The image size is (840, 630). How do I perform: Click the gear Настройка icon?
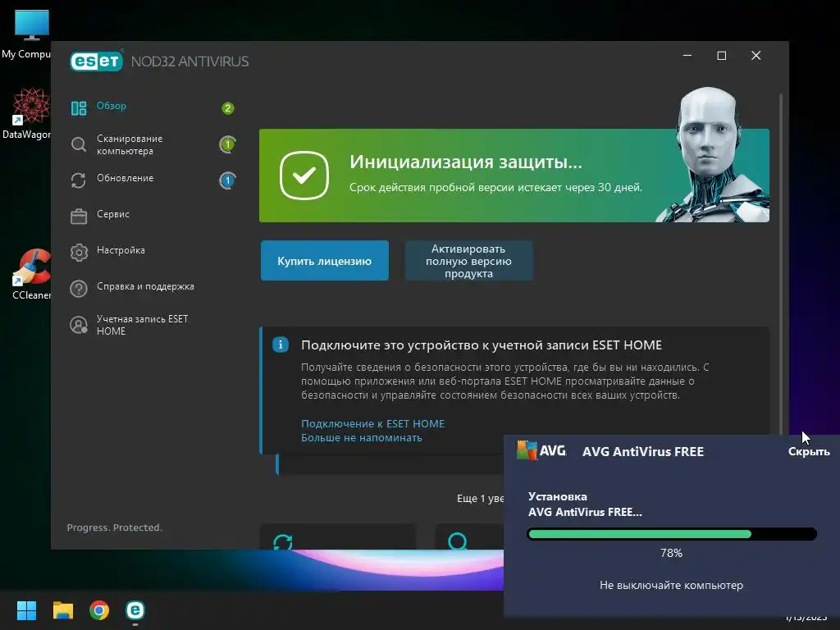(x=79, y=253)
